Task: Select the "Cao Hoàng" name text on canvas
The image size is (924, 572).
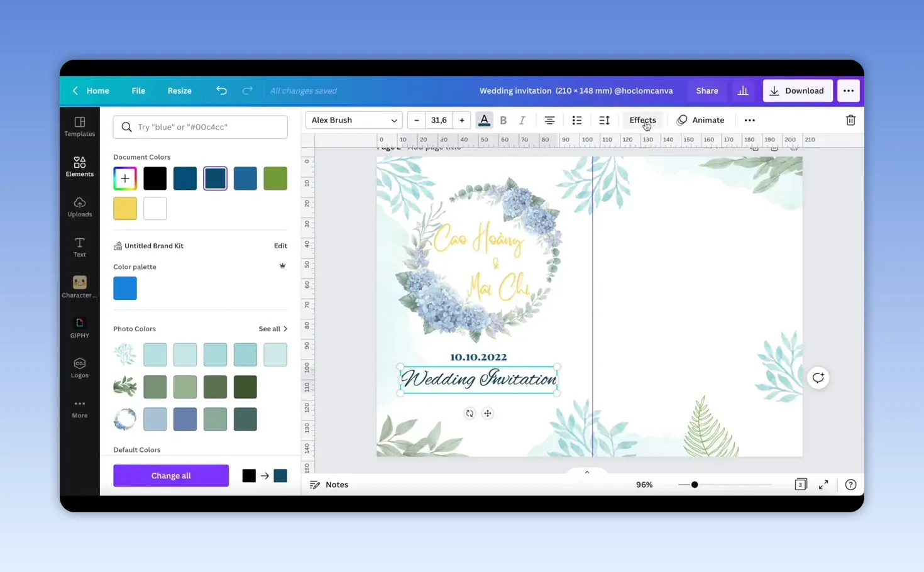Action: coord(479,239)
